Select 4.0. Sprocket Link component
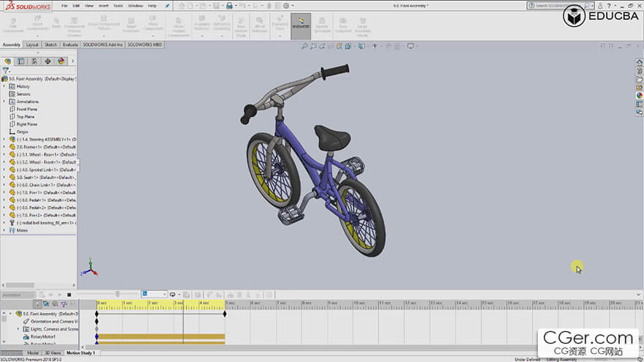Image resolution: width=644 pixels, height=362 pixels. tap(42, 170)
